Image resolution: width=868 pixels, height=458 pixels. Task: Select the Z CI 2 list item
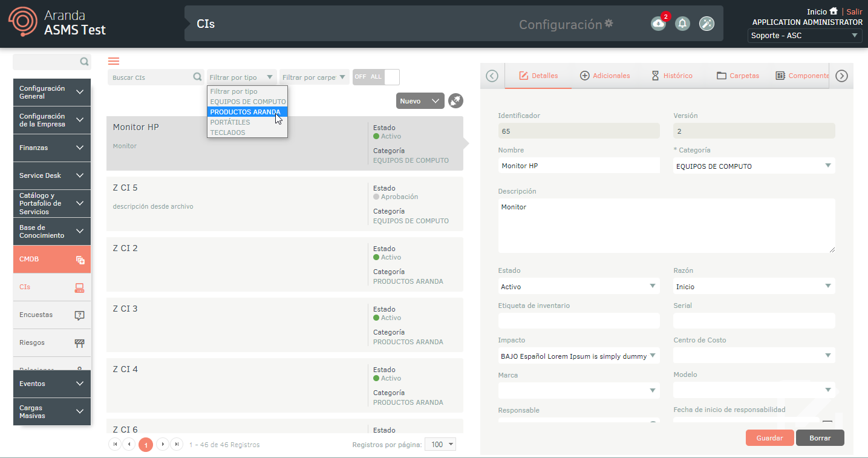[x=285, y=264]
